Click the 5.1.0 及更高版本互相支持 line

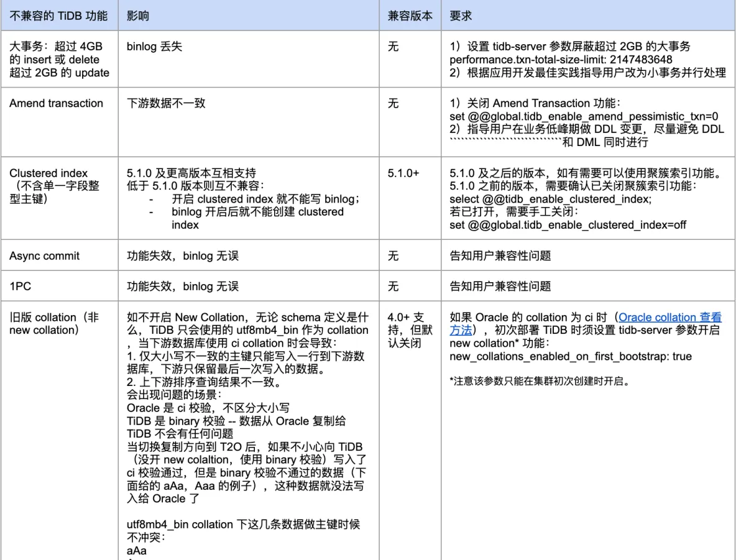click(191, 173)
